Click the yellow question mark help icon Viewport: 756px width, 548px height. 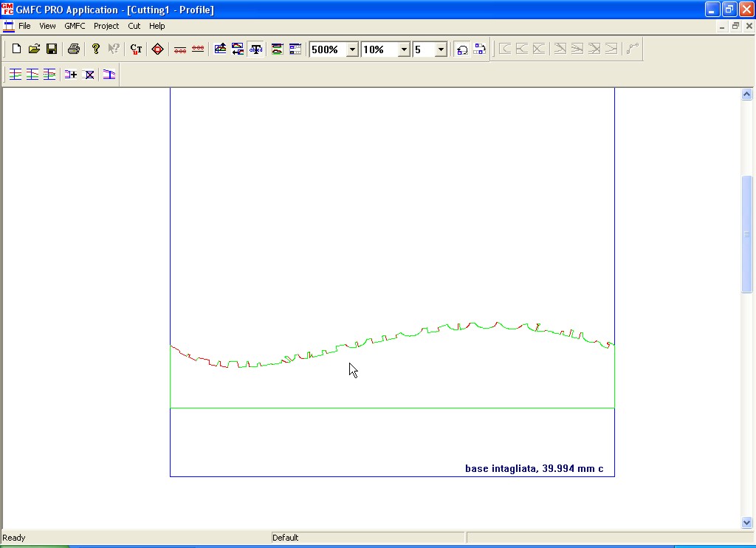95,49
